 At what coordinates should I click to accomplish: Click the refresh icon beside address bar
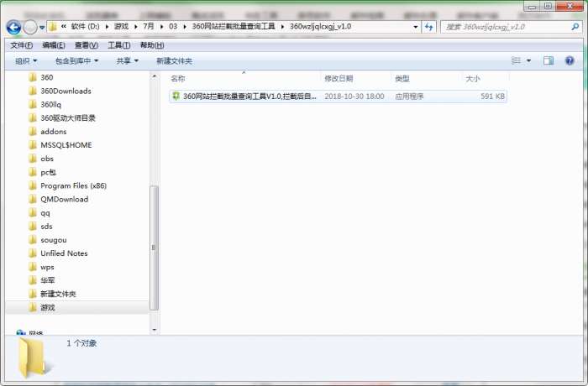pyautogui.click(x=429, y=27)
